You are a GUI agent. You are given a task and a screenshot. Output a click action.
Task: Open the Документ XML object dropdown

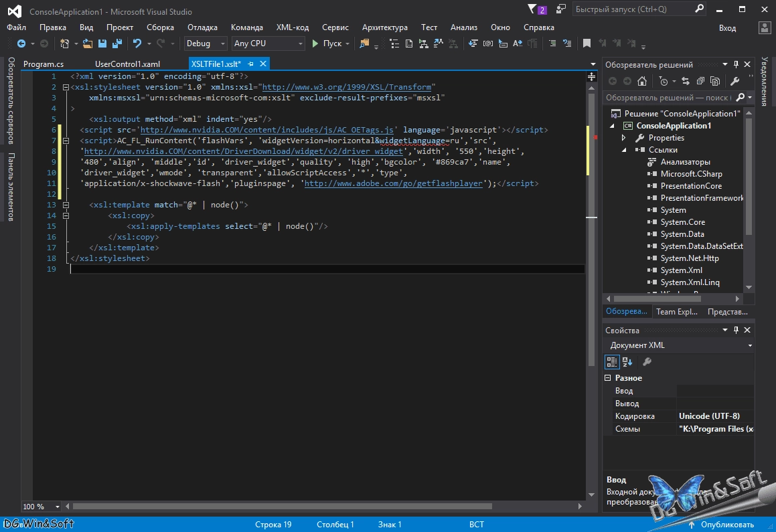750,345
